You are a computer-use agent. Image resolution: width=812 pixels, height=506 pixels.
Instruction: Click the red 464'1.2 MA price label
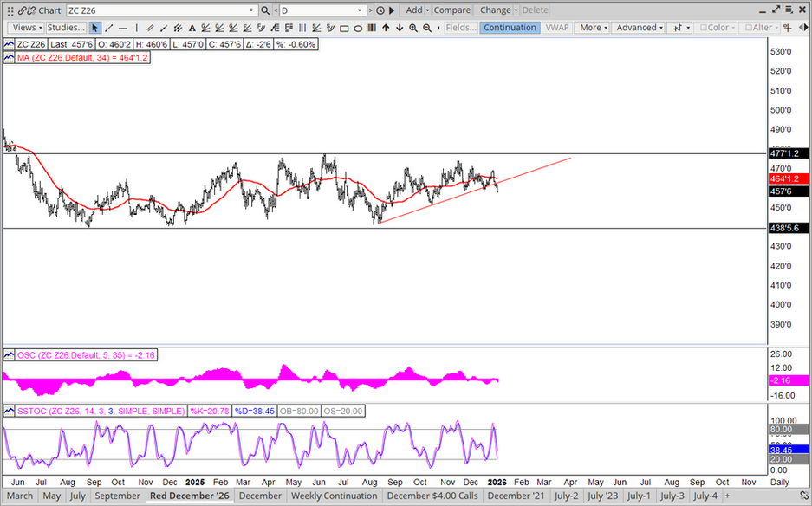pos(789,179)
